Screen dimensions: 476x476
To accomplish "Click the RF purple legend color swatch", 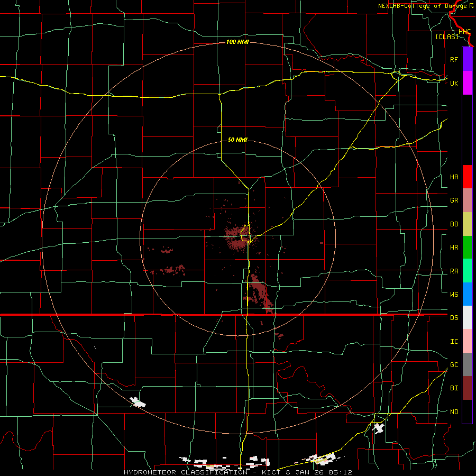I will (x=467, y=59).
